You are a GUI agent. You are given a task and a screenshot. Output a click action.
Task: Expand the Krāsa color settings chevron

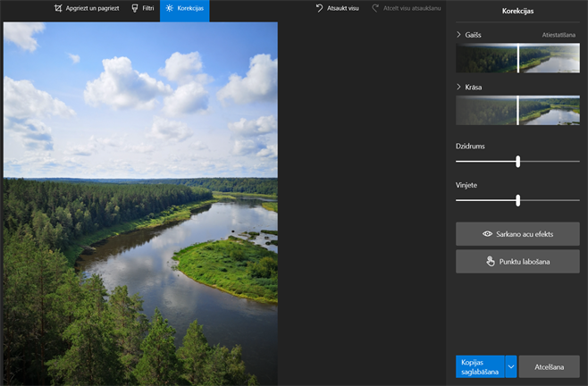pyautogui.click(x=459, y=88)
